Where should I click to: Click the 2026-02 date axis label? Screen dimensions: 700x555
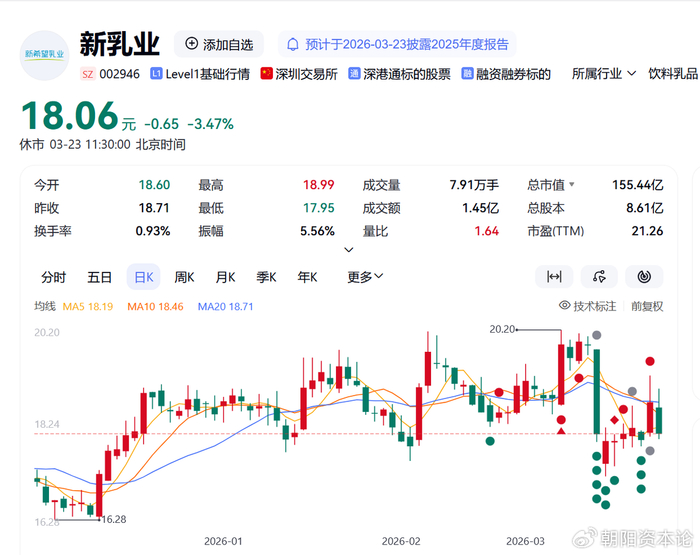point(401,541)
